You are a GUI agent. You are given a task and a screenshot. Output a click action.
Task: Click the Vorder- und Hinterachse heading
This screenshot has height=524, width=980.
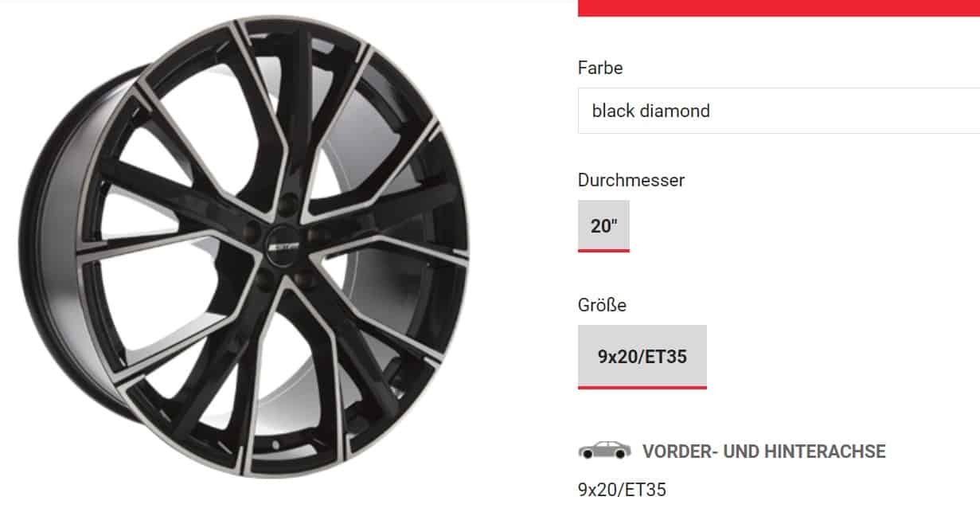pos(764,452)
